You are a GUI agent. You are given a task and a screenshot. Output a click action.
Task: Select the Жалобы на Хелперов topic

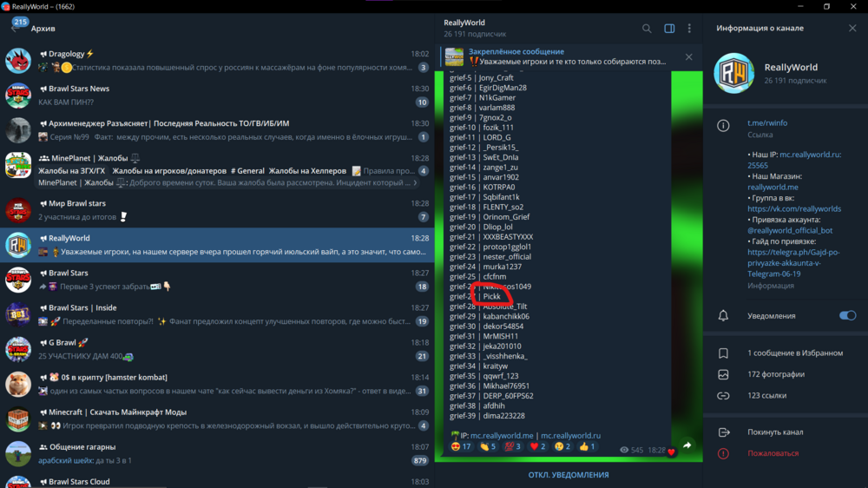click(x=307, y=170)
